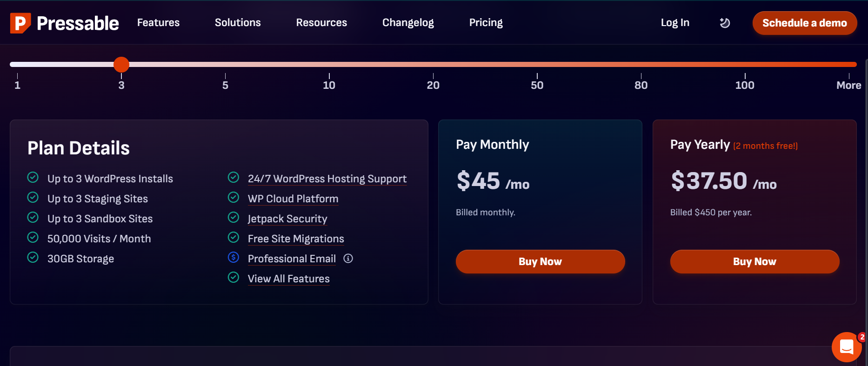Click the checkmark icon beside 30GB Storage
Viewport: 868px width, 366px height.
click(33, 257)
